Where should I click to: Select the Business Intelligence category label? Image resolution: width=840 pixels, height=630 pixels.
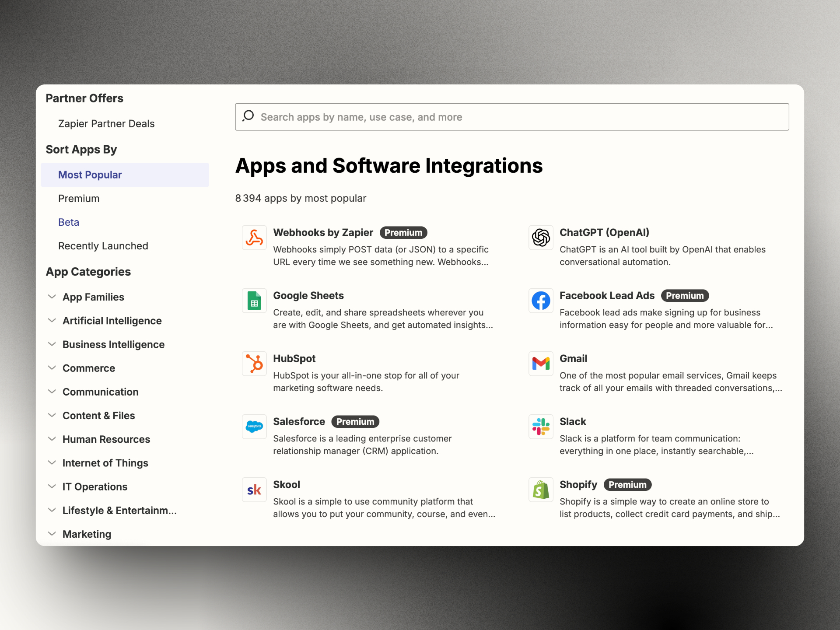[x=113, y=344]
